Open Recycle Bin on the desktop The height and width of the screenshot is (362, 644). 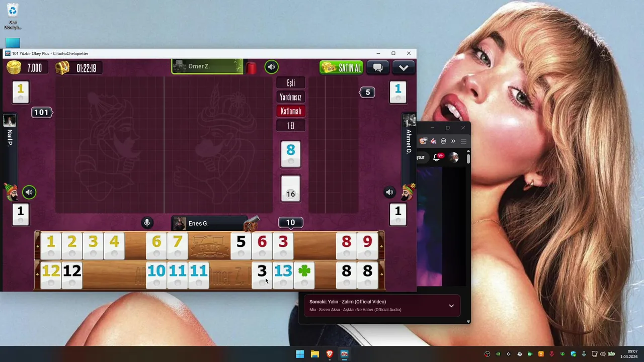(x=13, y=16)
